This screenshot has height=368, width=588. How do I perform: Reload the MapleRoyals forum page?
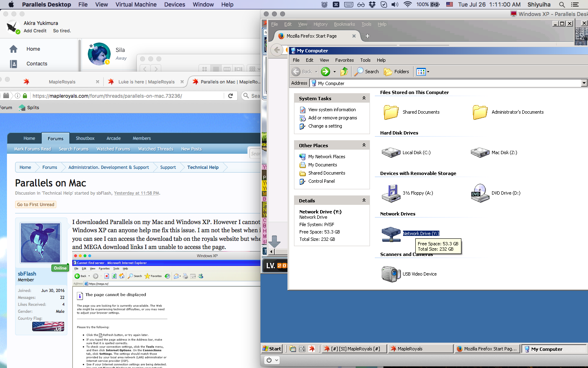click(x=230, y=96)
